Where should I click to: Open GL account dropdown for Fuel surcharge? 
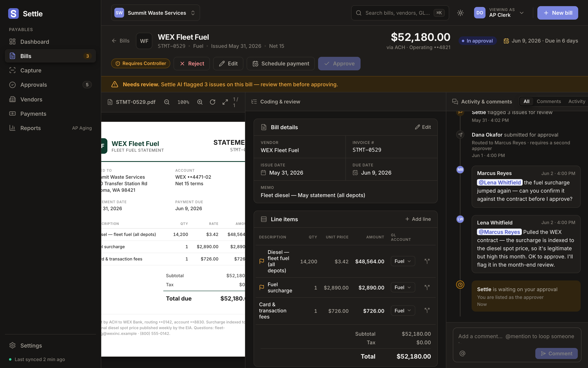tap(403, 287)
